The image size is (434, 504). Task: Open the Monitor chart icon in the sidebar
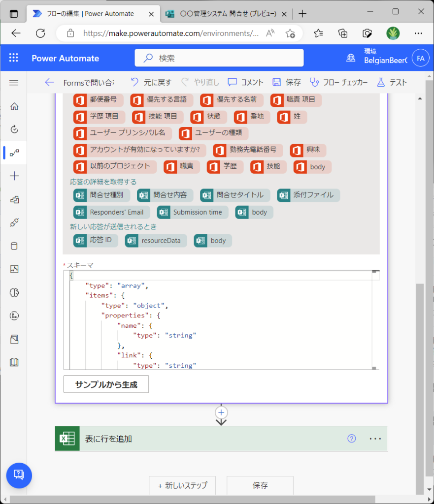(14, 269)
